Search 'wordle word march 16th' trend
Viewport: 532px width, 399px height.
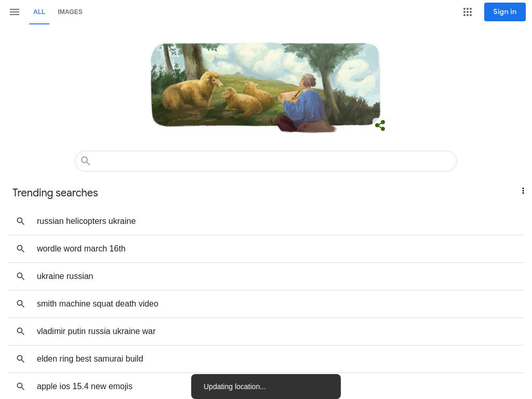click(266, 249)
